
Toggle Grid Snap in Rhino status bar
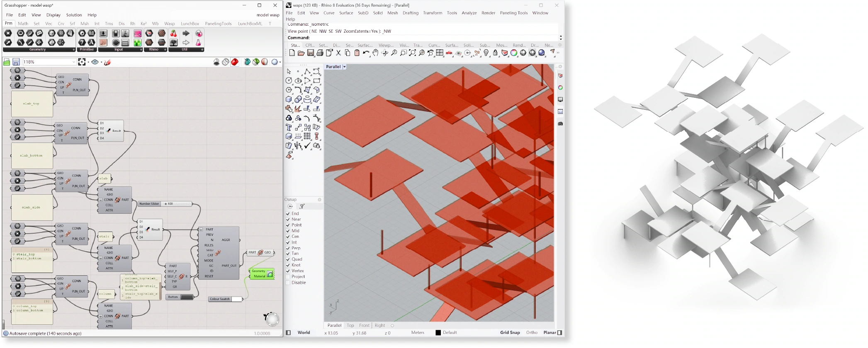point(510,333)
